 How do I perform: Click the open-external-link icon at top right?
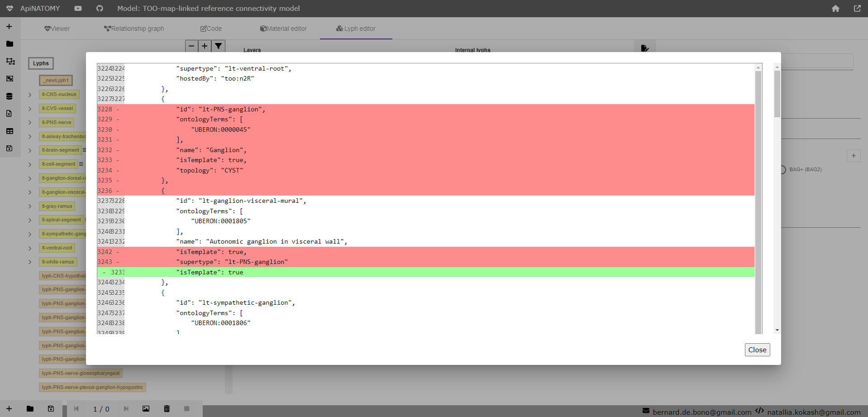[x=857, y=9]
